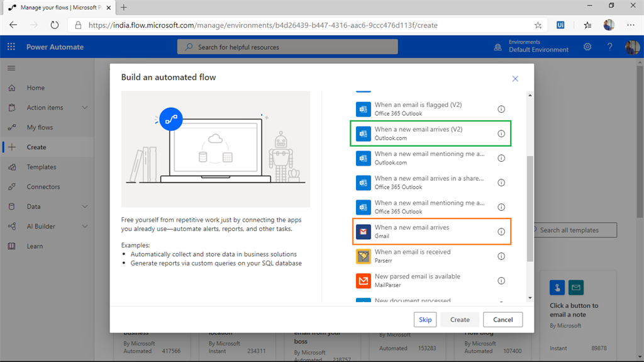Expand the Action items chevron
Screen dimensions: 644x362
coord(85,108)
